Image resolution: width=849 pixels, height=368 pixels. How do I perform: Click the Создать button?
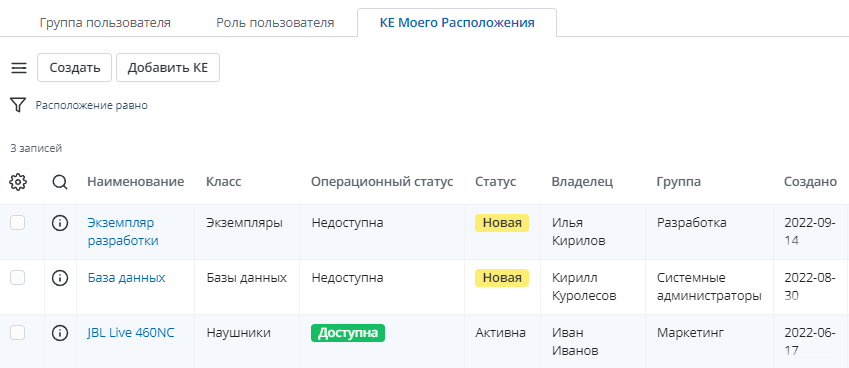pos(75,68)
